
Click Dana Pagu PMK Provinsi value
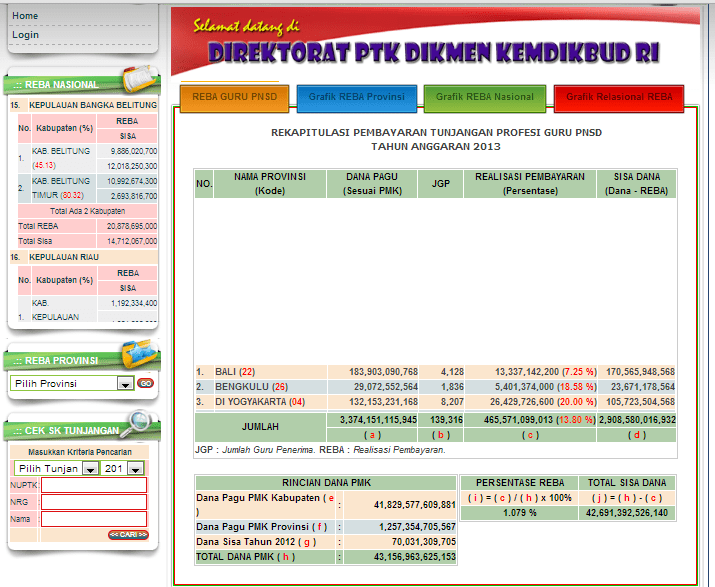(x=417, y=527)
